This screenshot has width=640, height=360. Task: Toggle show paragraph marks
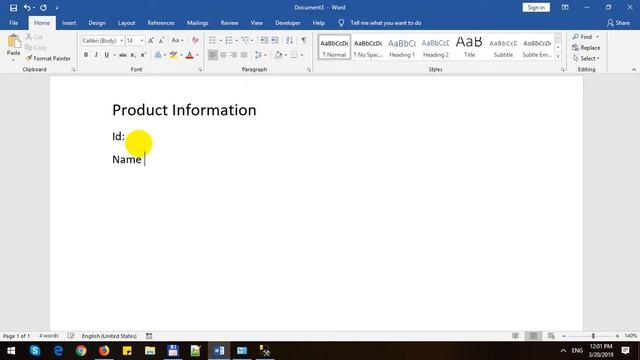coord(304,40)
